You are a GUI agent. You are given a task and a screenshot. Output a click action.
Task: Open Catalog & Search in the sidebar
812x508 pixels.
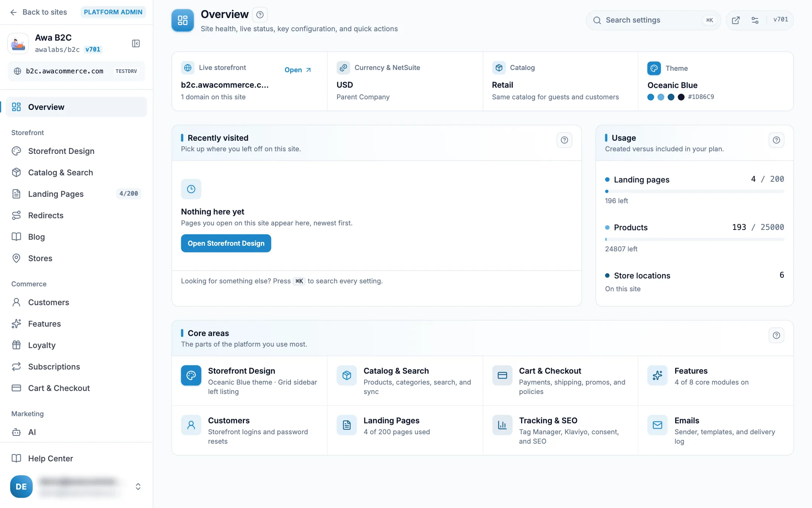coord(76,172)
